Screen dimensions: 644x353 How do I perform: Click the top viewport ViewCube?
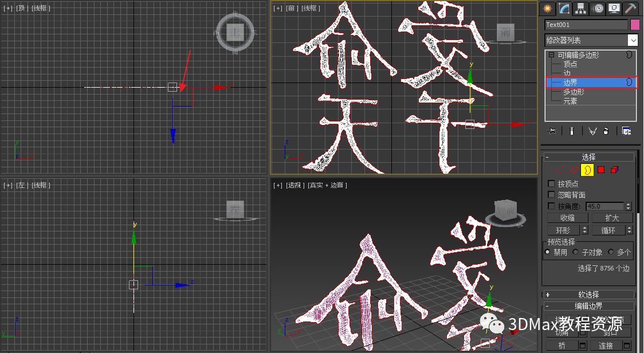(x=235, y=33)
